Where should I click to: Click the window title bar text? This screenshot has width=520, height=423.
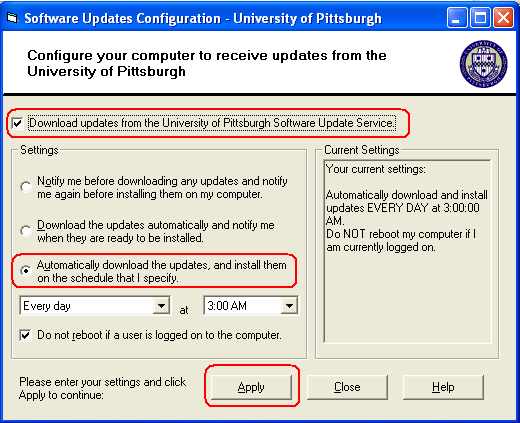click(x=203, y=18)
